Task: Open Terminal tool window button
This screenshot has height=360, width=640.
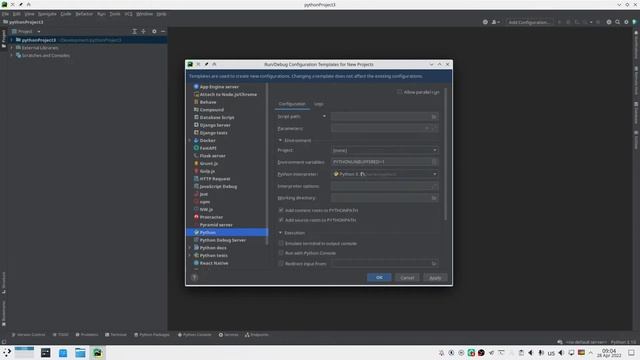Action: [116, 335]
